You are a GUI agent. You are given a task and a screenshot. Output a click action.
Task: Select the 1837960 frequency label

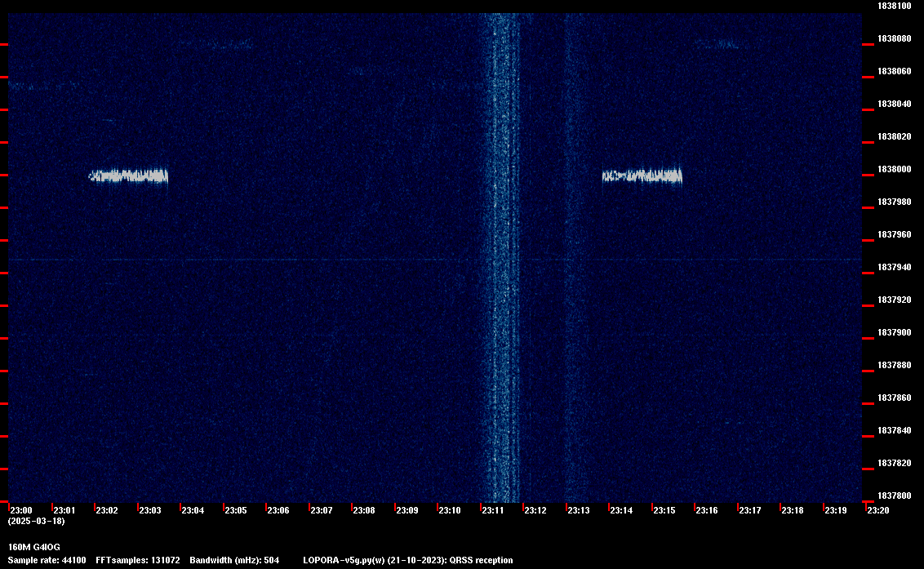894,234
